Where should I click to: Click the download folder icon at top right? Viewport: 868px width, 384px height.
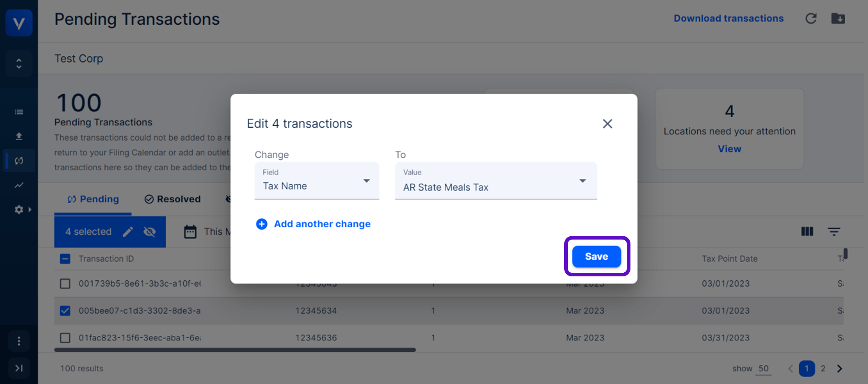pyautogui.click(x=838, y=19)
